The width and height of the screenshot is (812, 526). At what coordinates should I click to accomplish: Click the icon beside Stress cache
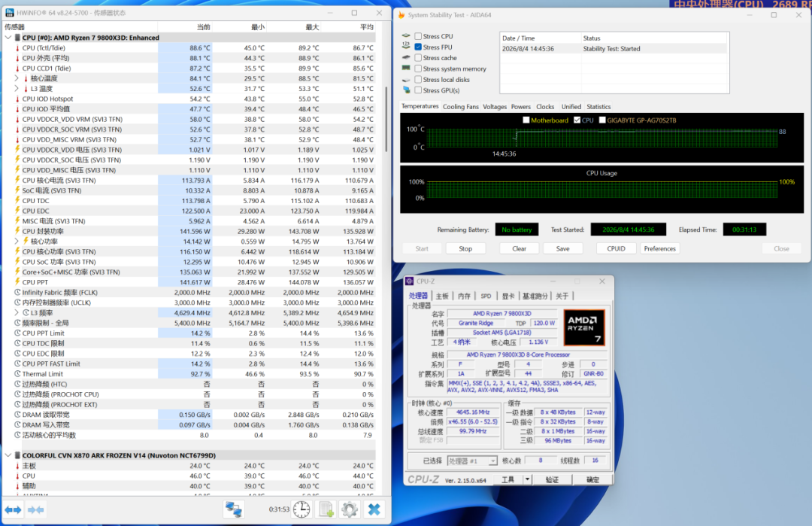point(406,57)
